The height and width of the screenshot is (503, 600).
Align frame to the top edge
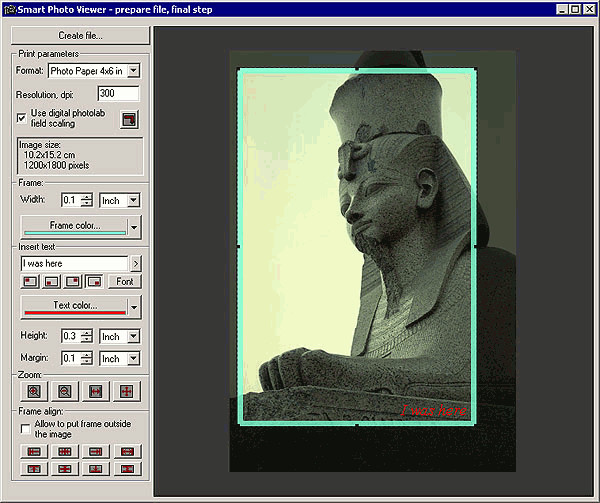(34, 469)
